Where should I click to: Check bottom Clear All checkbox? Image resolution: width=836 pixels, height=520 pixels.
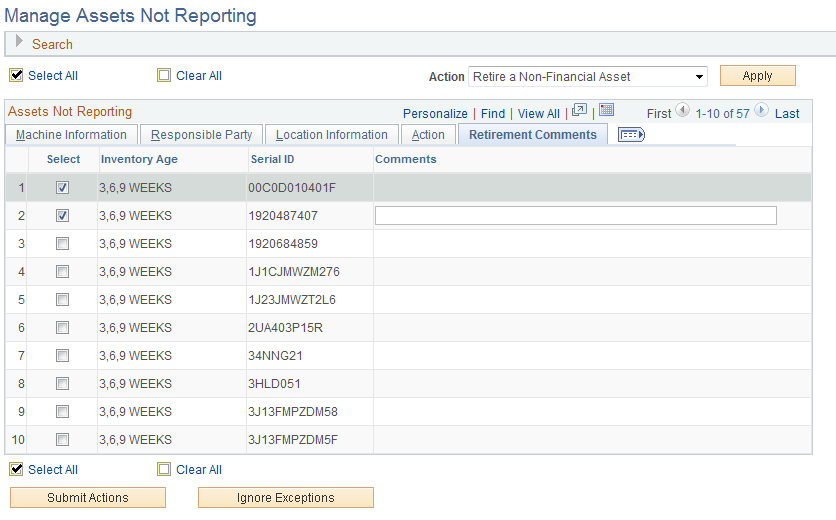point(164,469)
